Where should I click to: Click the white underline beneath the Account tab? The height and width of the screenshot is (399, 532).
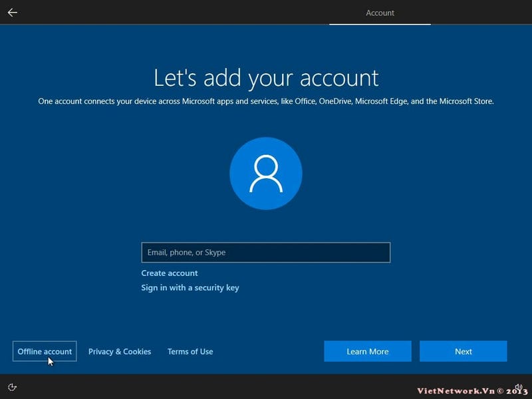(380, 25)
